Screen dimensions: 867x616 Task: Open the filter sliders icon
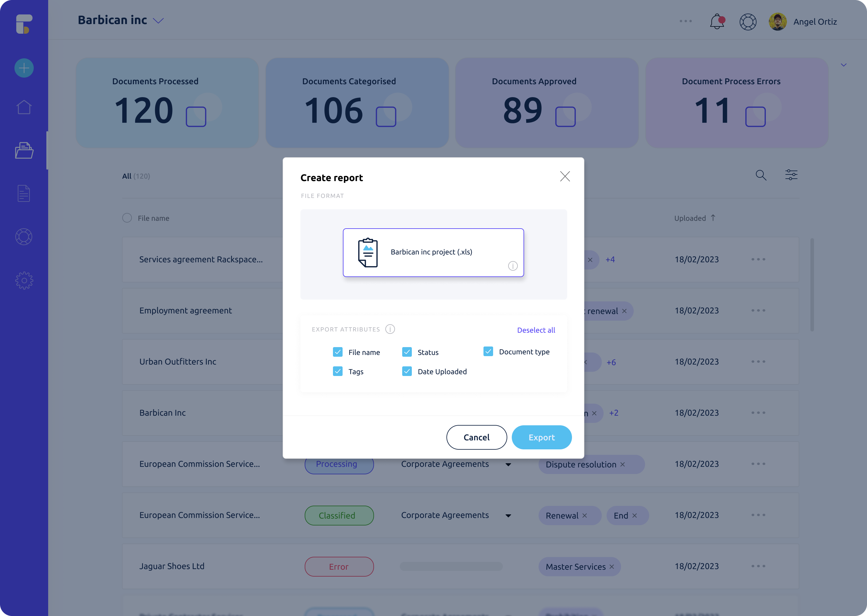click(x=791, y=175)
